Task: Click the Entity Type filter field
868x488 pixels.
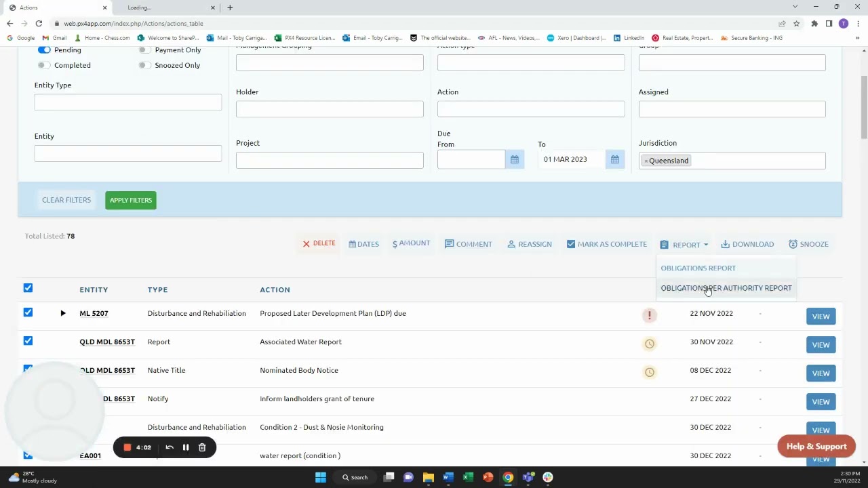Action: [x=128, y=102]
